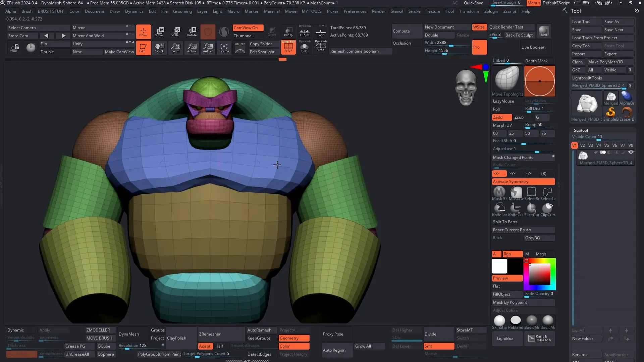Toggle PolyF line fill icon
Viewport: 644px width, 362px height.
[288, 47]
